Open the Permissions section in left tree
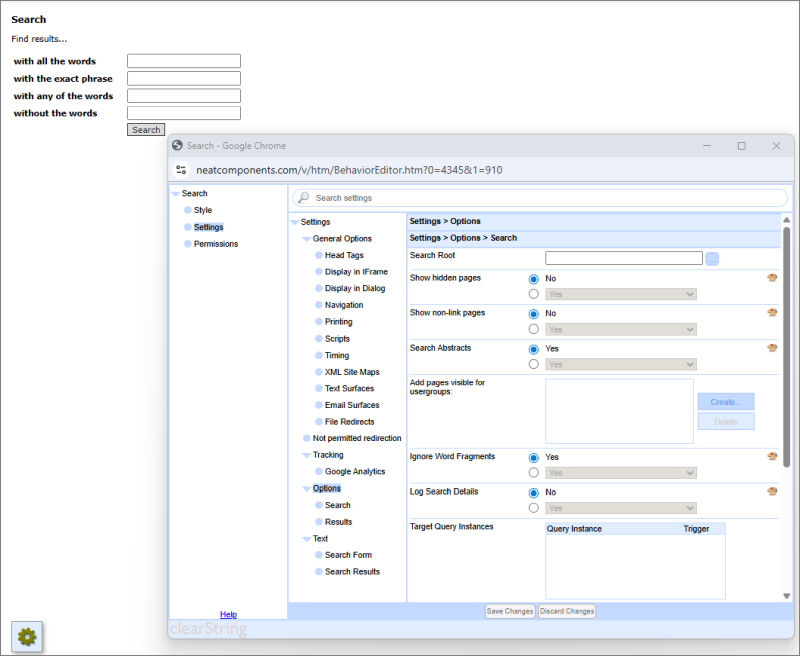Screen dimensions: 800x656 click(215, 244)
